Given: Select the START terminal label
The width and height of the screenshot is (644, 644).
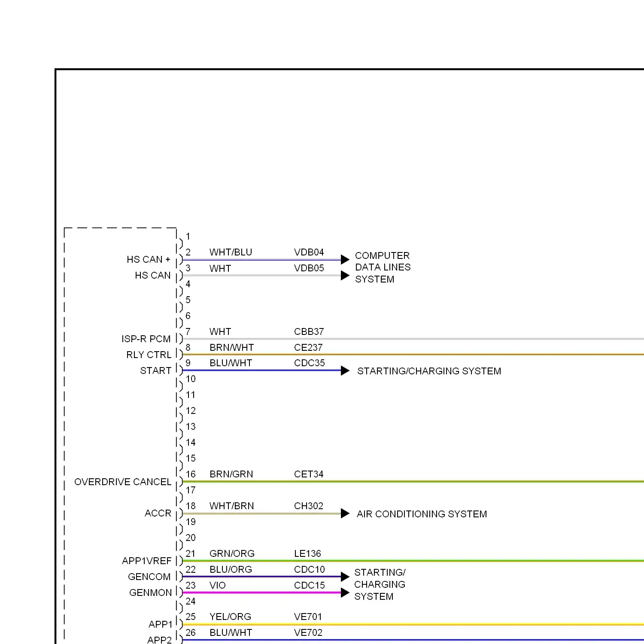Looking at the screenshot, I should (x=155, y=371).
